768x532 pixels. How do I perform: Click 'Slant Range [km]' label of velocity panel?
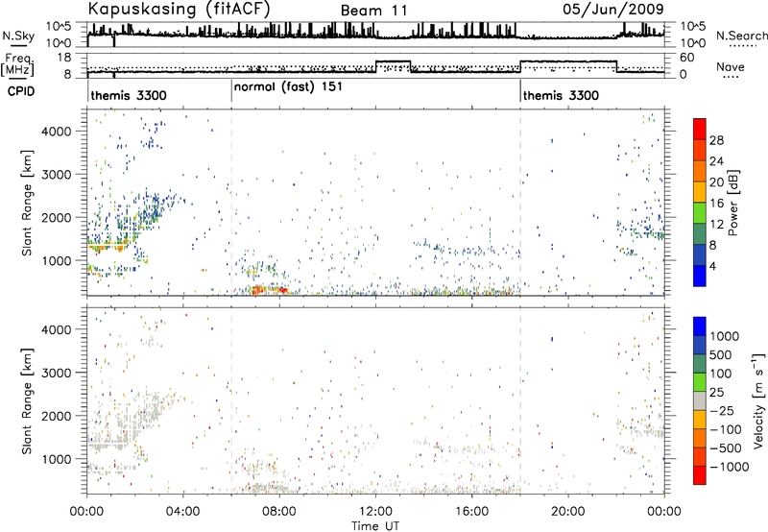coord(27,400)
